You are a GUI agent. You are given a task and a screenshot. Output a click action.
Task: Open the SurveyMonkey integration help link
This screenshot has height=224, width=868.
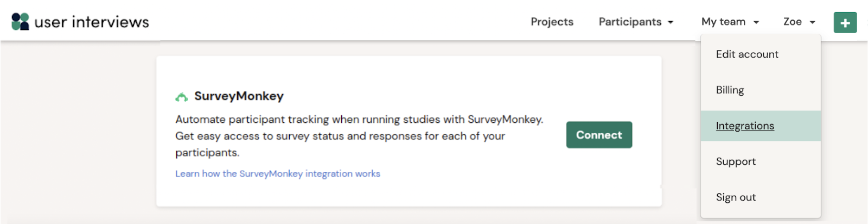point(277,174)
